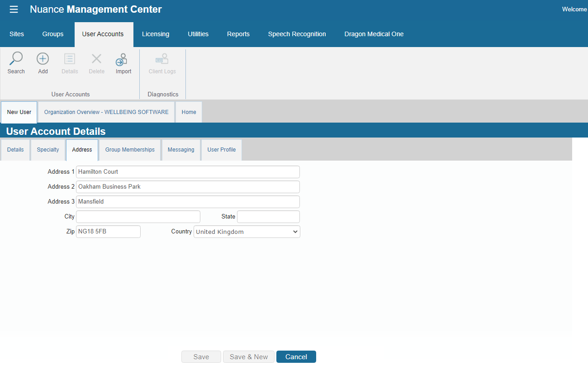Open the Utilities menu
This screenshot has width=588, height=380.
click(198, 34)
